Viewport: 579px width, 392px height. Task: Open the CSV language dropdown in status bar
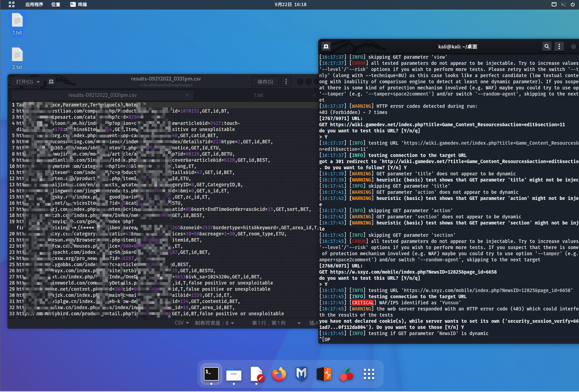tap(182, 323)
